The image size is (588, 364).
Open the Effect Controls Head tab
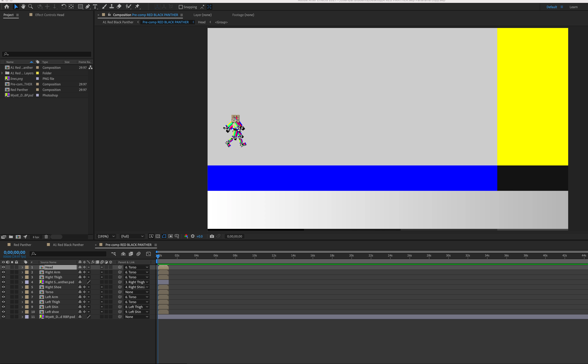50,15
